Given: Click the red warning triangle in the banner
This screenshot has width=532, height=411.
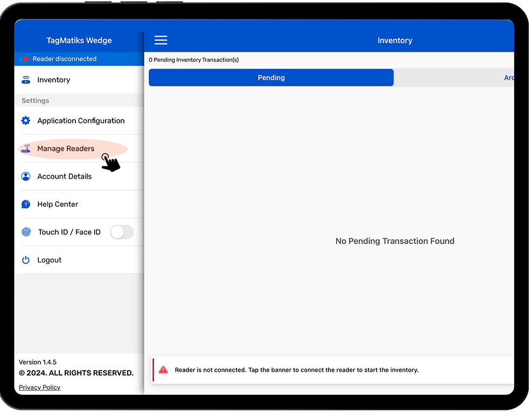Looking at the screenshot, I should (x=163, y=370).
